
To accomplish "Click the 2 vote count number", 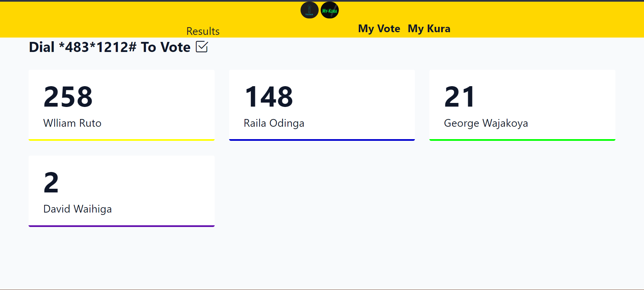I will click(51, 183).
